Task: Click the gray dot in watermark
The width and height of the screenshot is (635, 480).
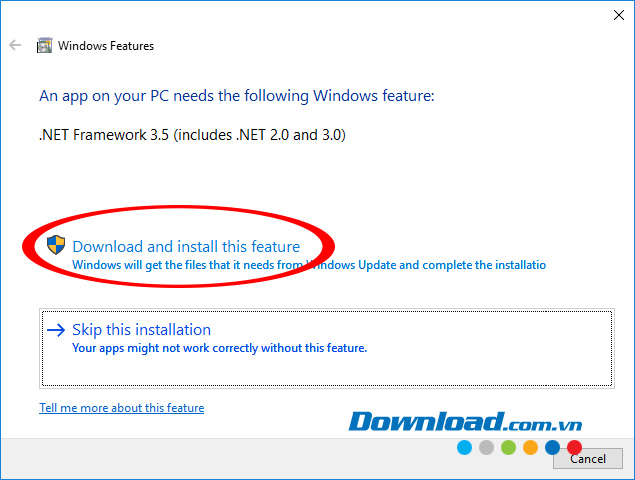Action: click(x=486, y=448)
